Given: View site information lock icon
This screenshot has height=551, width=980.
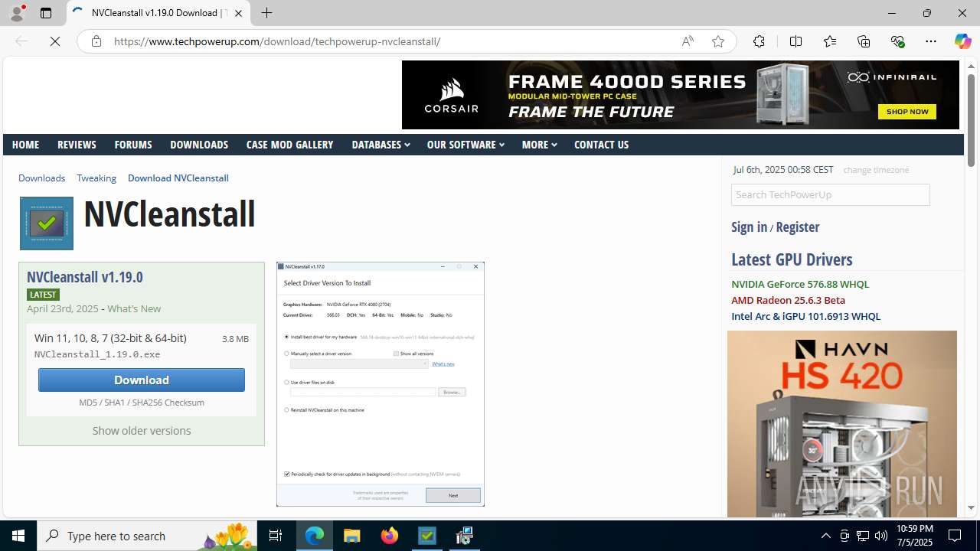Looking at the screenshot, I should tap(96, 41).
